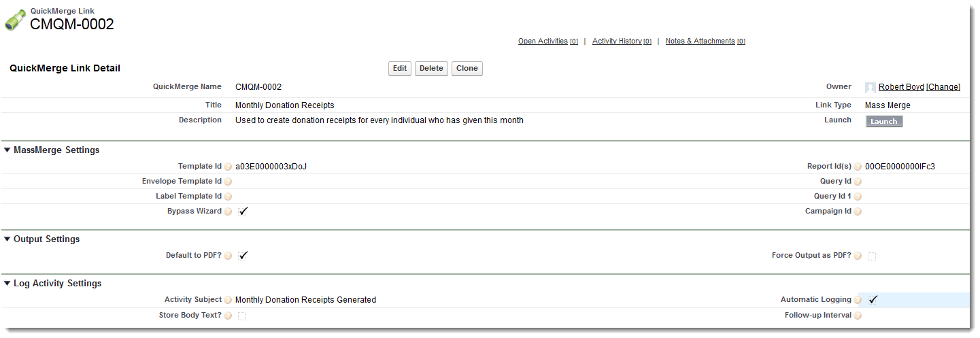This screenshot has height=338, width=980.
Task: Click help icon next to Report Id(s)
Action: click(x=858, y=167)
